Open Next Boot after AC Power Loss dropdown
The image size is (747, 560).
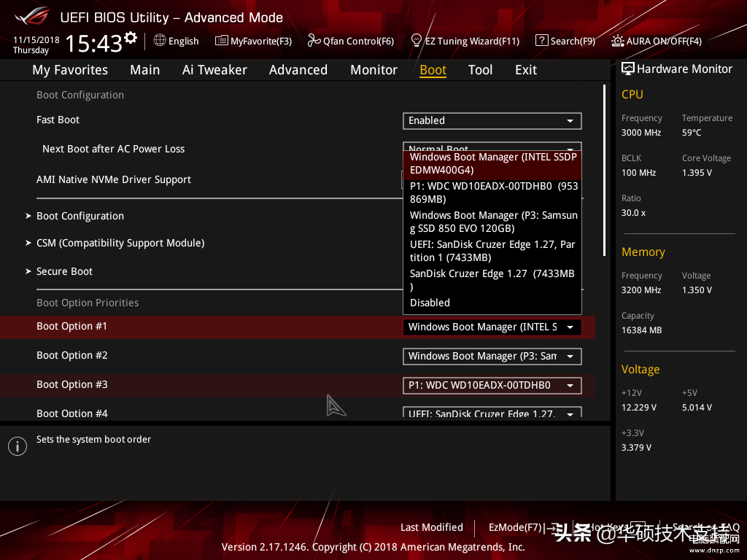tap(492, 146)
